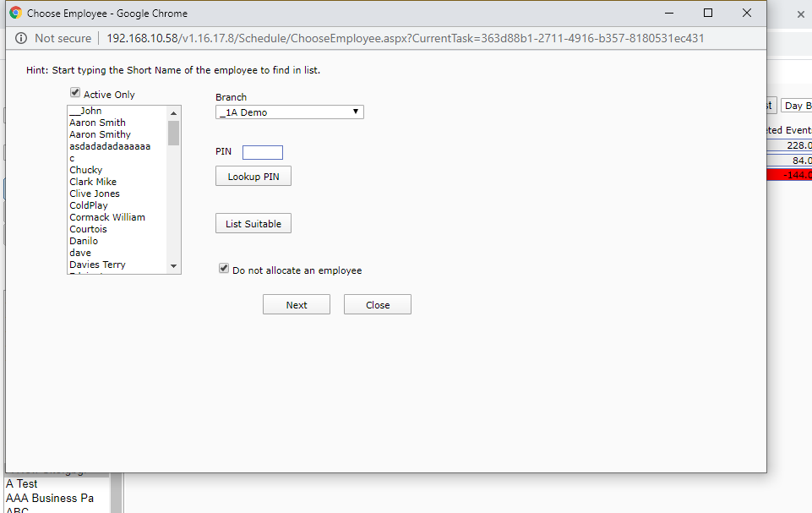812x513 pixels.
Task: Select Aaron Smith from employee list
Action: point(97,123)
